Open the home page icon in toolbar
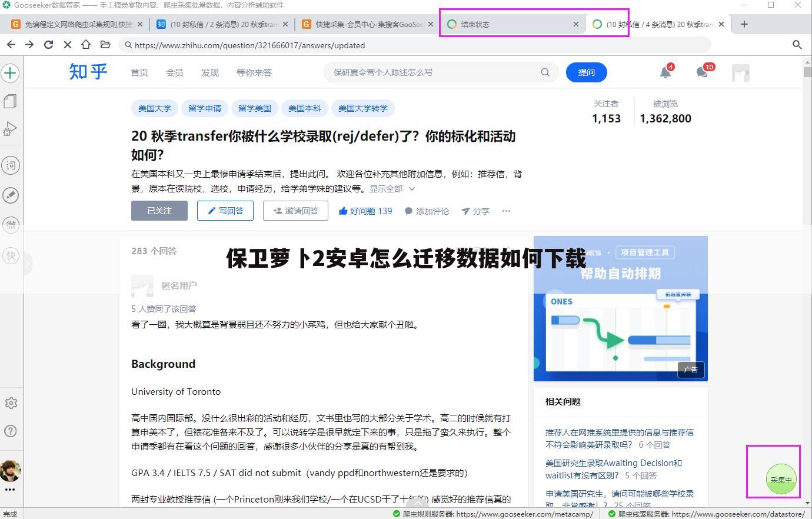The height and width of the screenshot is (519, 812). [x=86, y=45]
